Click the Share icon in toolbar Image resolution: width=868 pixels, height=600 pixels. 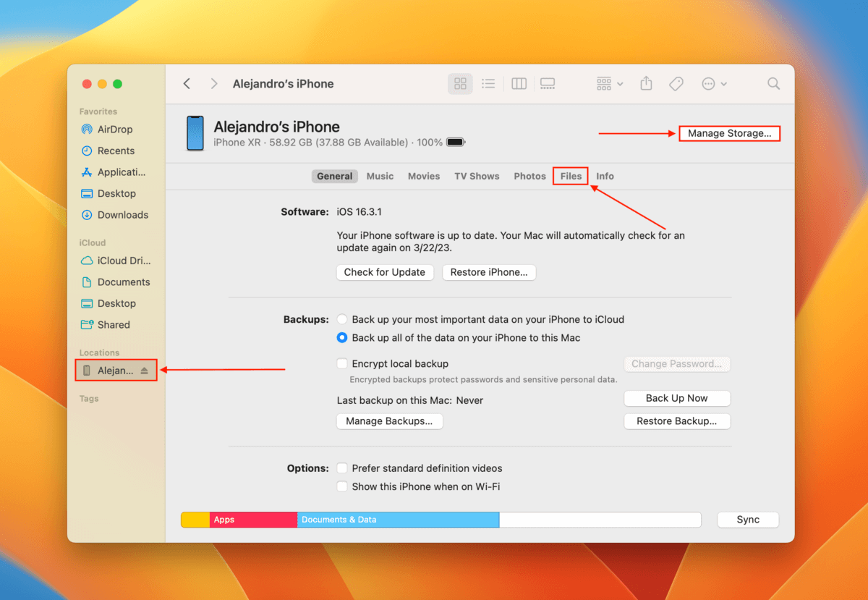click(x=646, y=84)
